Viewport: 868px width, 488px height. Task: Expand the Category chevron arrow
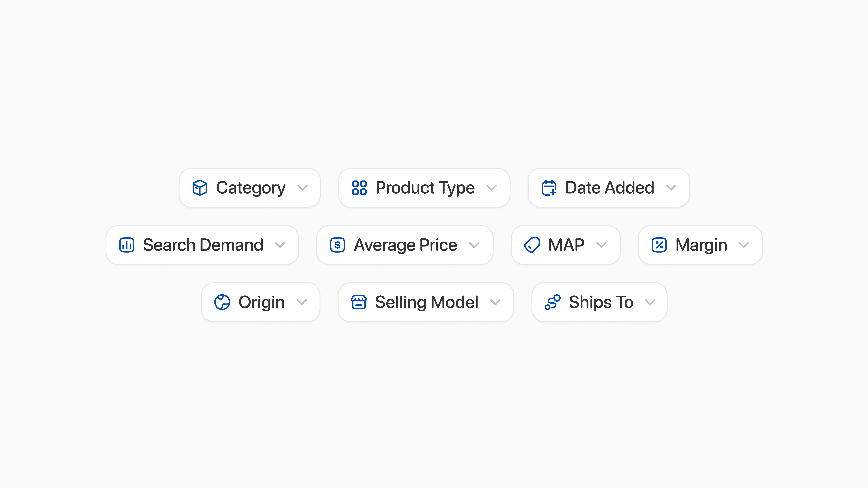pos(302,188)
